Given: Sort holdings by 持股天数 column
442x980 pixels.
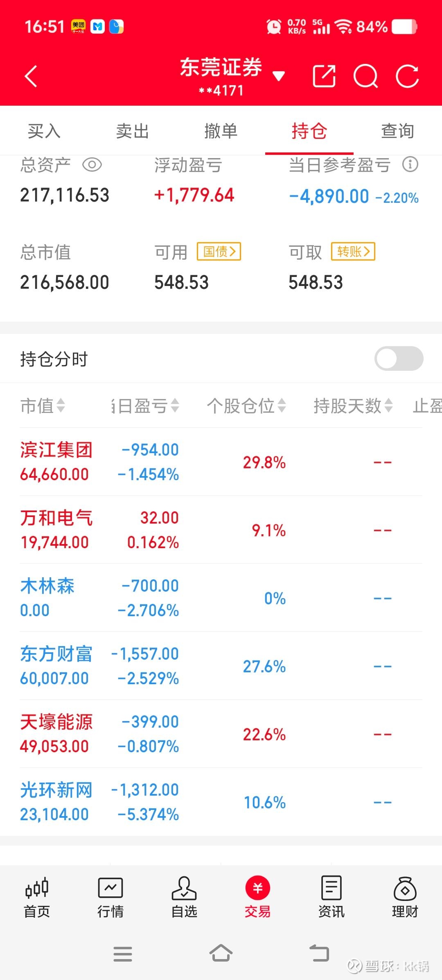Looking at the screenshot, I should click(353, 406).
